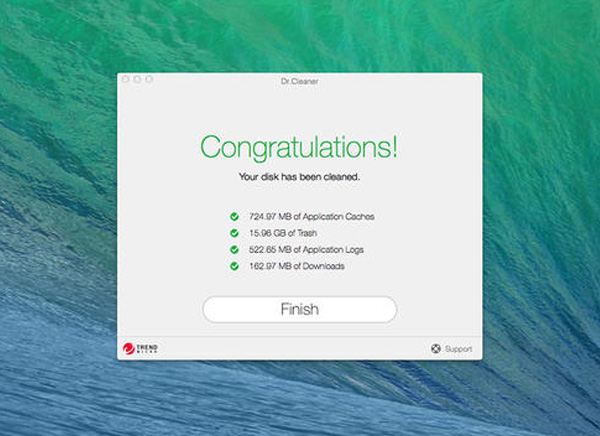Image resolution: width=600 pixels, height=436 pixels.
Task: Click the Congratulations! heading
Action: pos(299,147)
